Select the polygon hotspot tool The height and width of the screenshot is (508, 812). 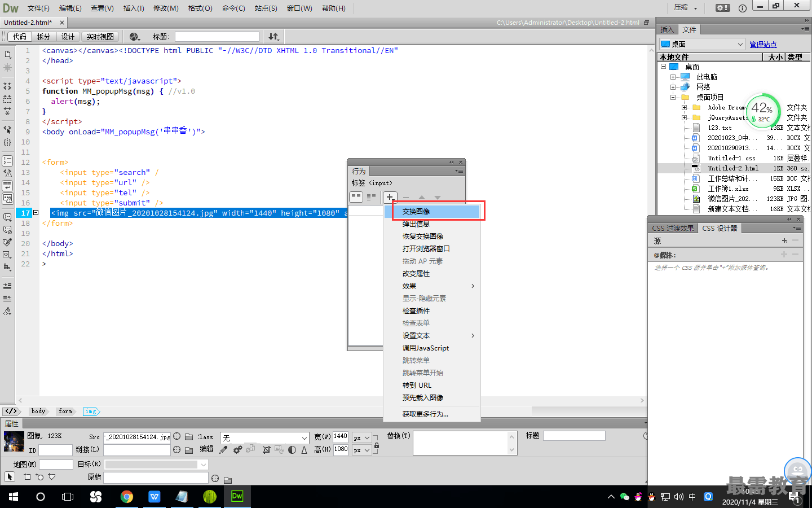click(52, 477)
